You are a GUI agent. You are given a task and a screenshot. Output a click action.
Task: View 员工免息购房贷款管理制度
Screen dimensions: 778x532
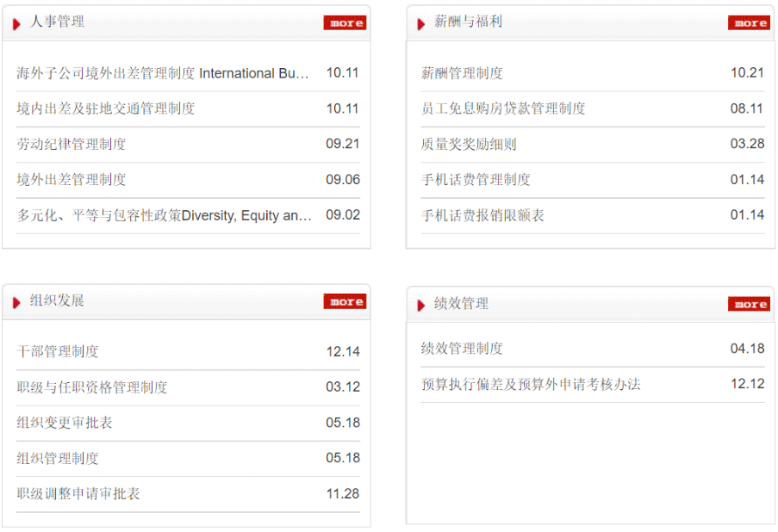click(503, 108)
